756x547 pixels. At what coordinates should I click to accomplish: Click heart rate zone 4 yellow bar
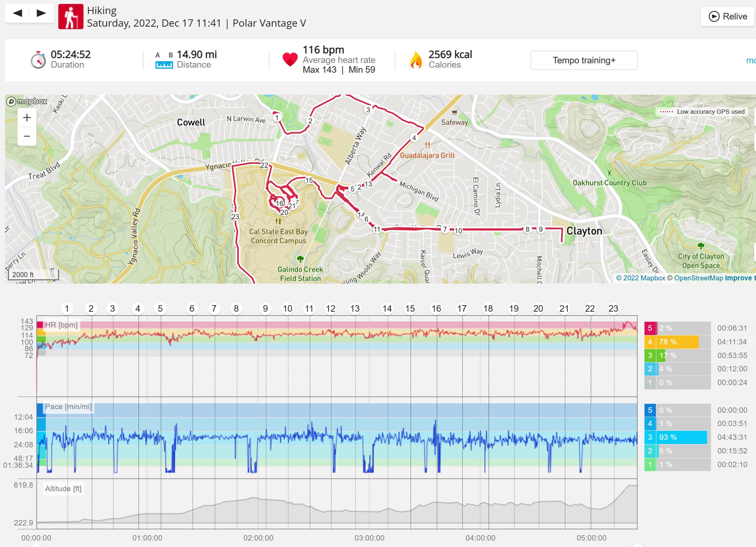(x=678, y=342)
